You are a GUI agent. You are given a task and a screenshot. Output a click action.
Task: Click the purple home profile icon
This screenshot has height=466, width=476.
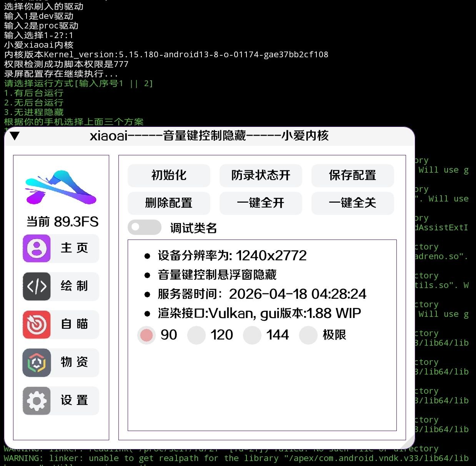click(x=37, y=248)
